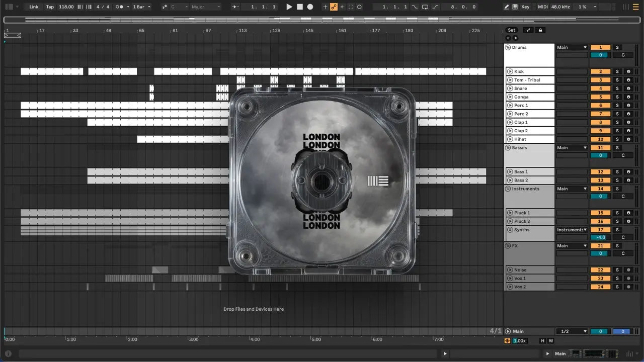Arm the Hihat track for recording

click(x=628, y=139)
